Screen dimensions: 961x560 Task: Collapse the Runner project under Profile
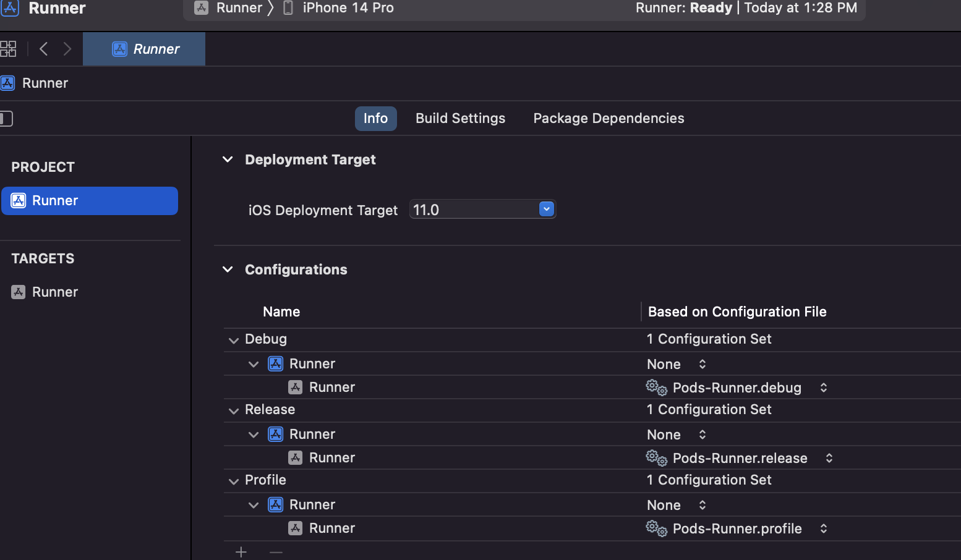pyautogui.click(x=253, y=505)
